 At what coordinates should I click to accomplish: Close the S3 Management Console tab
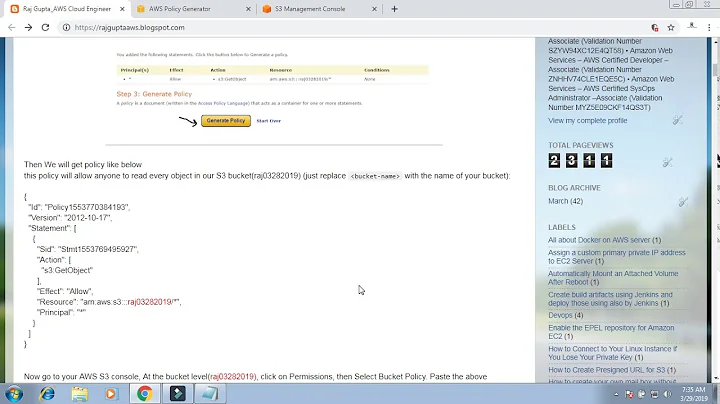click(x=374, y=9)
